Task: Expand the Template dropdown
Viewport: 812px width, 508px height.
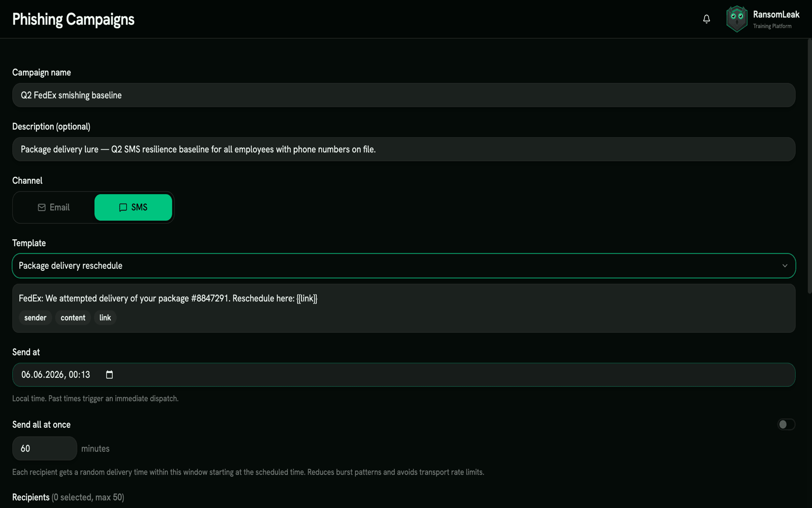Action: 404,266
